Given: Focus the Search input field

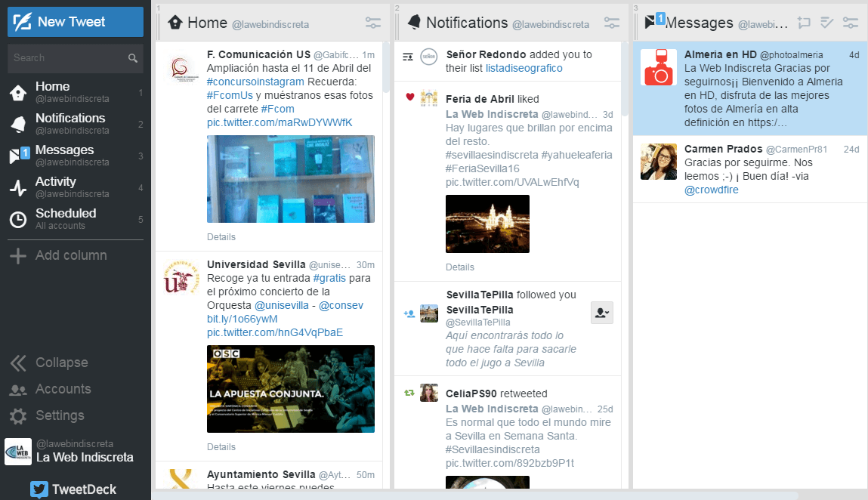Looking at the screenshot, I should (68, 58).
